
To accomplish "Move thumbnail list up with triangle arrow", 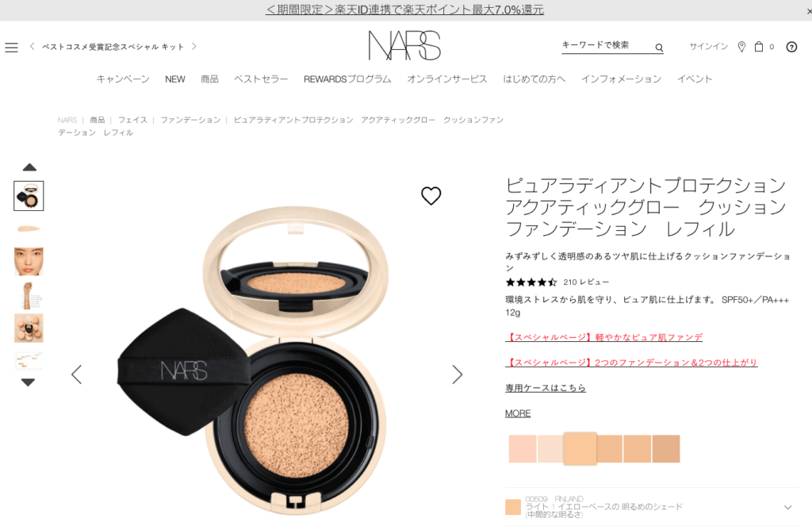I will point(29,167).
